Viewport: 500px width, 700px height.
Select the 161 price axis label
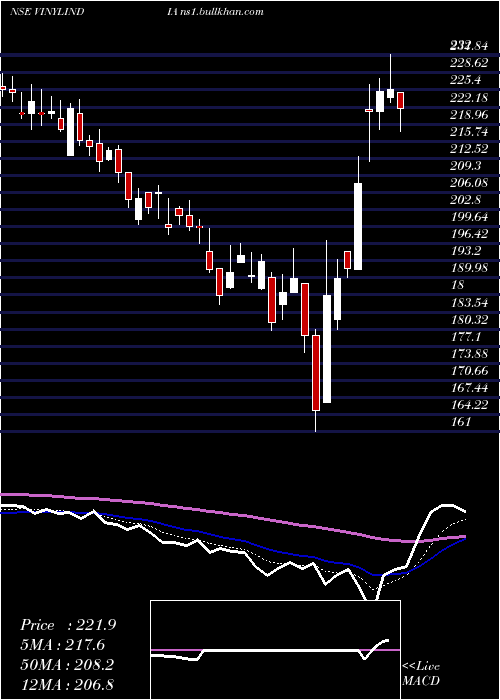pos(460,422)
